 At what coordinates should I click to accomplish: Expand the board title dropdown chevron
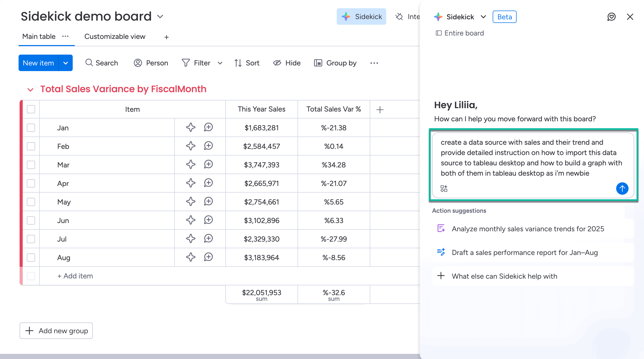160,17
